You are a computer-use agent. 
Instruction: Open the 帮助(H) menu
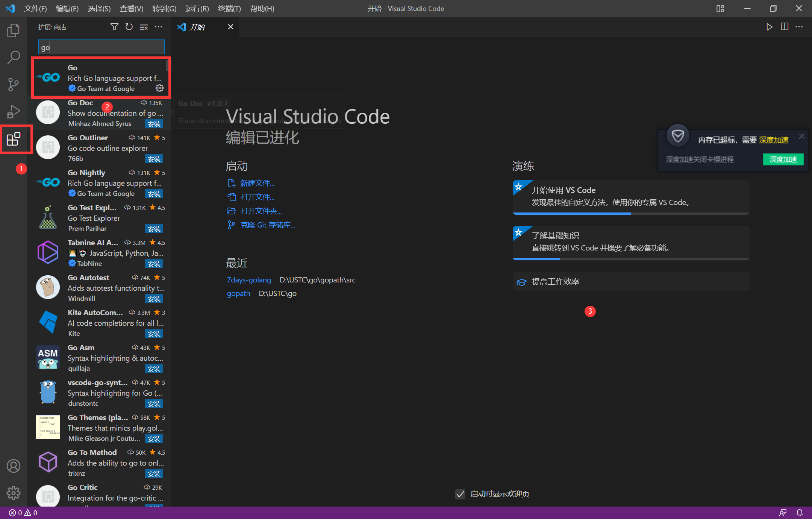point(262,8)
